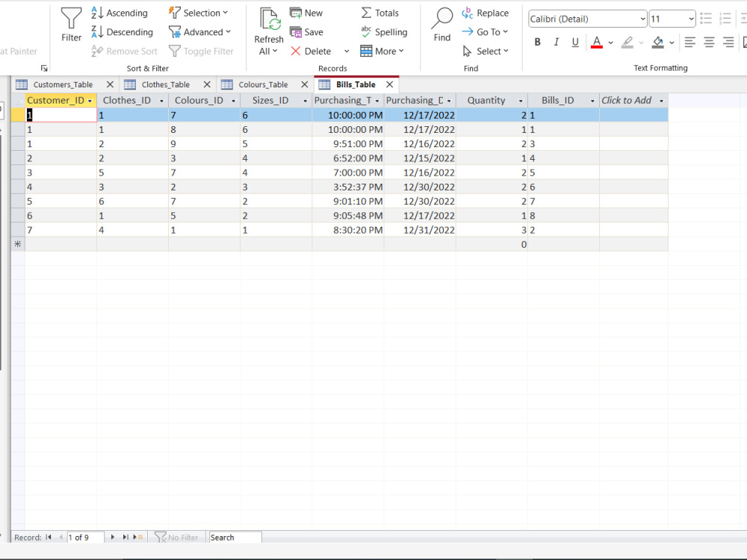Select the new record row selector asterisk

click(18, 244)
